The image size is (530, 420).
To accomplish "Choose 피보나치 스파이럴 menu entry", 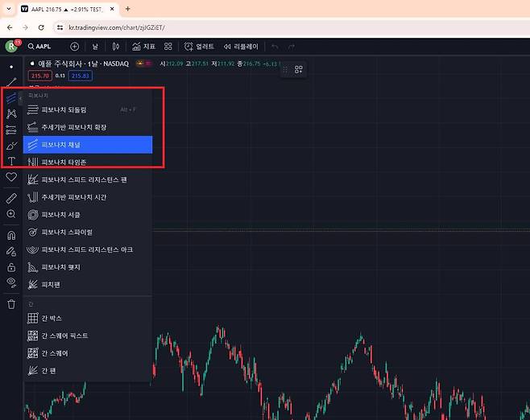I will (x=88, y=232).
